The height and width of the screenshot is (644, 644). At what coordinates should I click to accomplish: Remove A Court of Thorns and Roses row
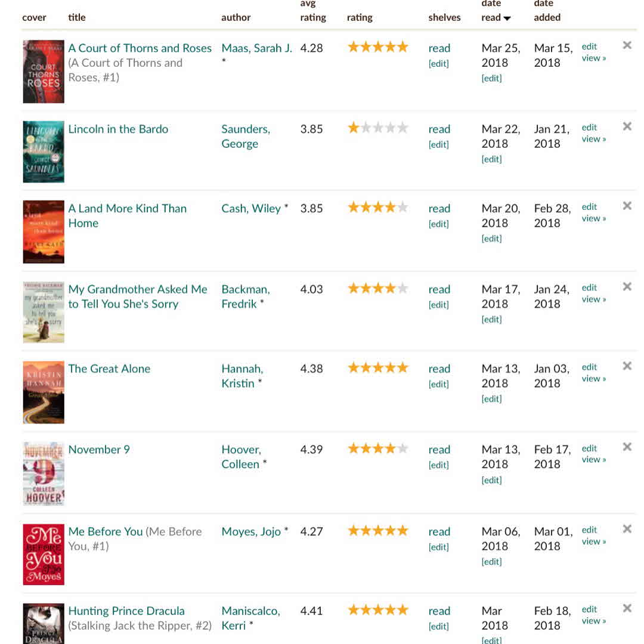pos(627,45)
